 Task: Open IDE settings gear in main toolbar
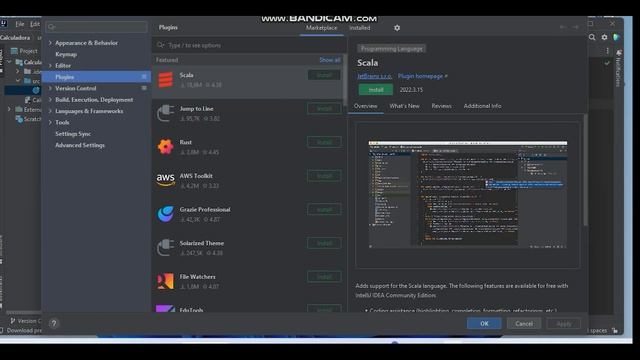(604, 37)
